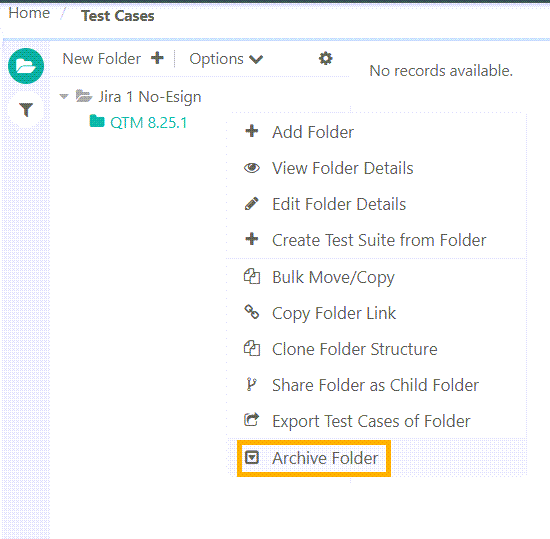Select Archive Folder menu entry
550x539 pixels.
[376, 458]
